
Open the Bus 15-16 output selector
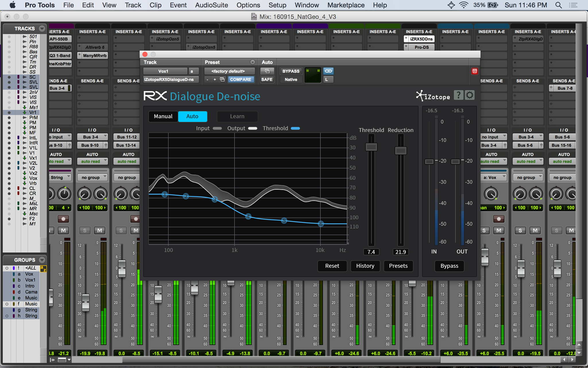562,145
